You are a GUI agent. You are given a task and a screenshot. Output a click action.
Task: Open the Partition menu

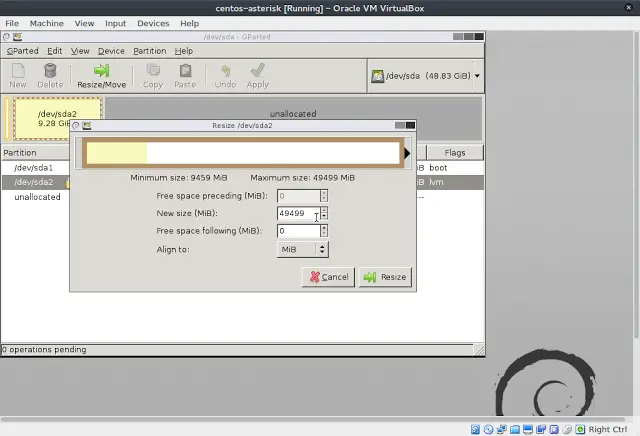pos(150,51)
